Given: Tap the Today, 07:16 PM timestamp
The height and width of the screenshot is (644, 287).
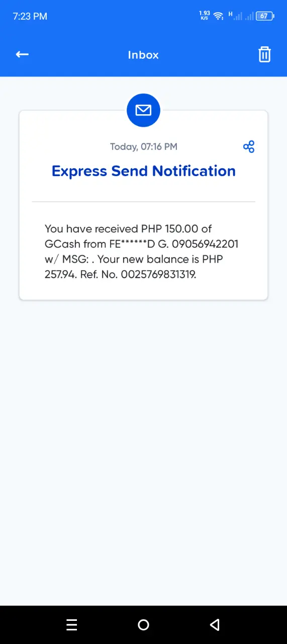Looking at the screenshot, I should click(x=144, y=147).
